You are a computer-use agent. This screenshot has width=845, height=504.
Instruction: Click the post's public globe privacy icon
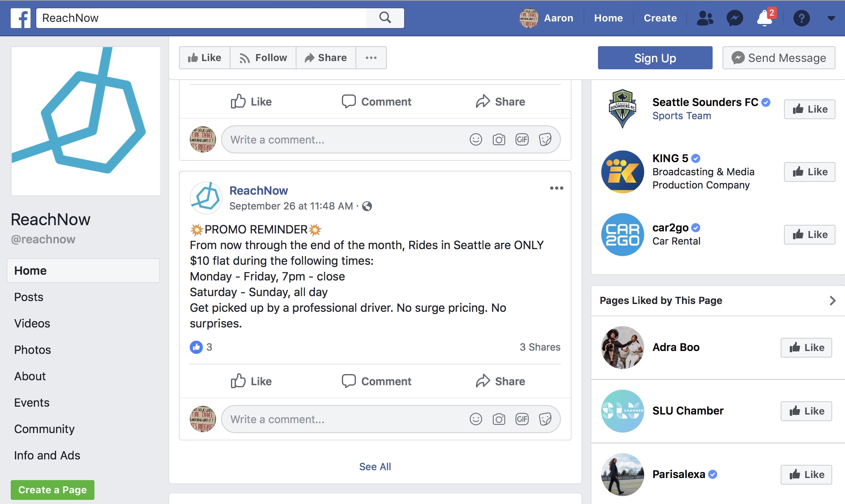click(x=367, y=206)
